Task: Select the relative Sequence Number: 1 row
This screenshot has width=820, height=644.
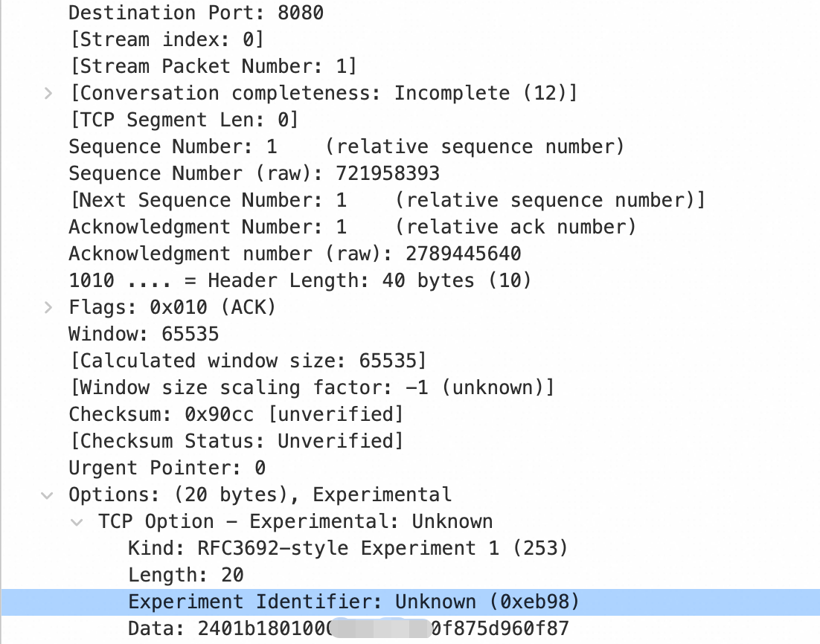Action: [x=346, y=146]
